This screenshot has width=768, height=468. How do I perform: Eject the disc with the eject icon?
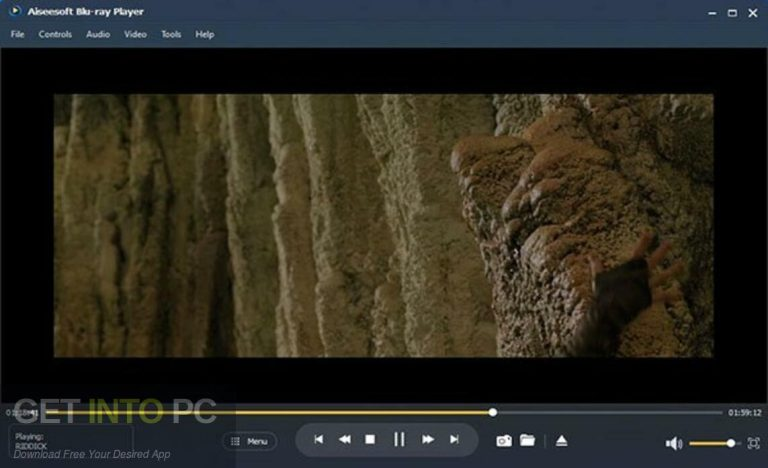[562, 441]
